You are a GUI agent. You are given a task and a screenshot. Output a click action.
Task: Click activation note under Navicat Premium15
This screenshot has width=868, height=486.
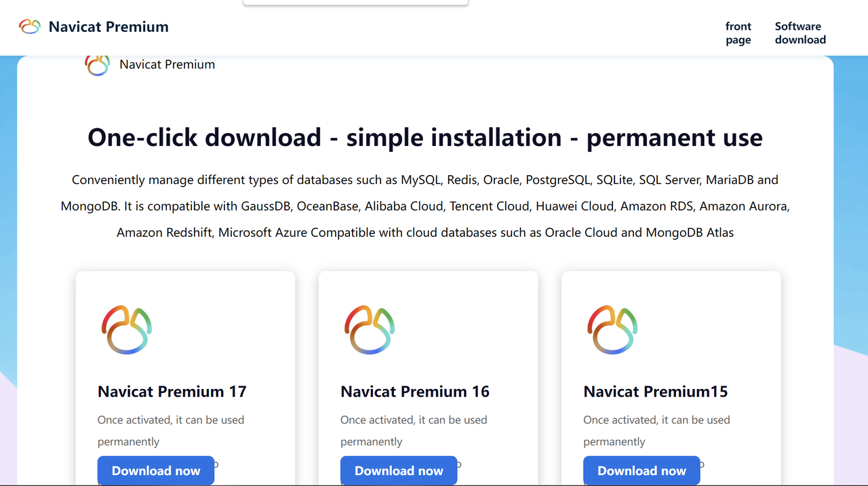point(656,430)
